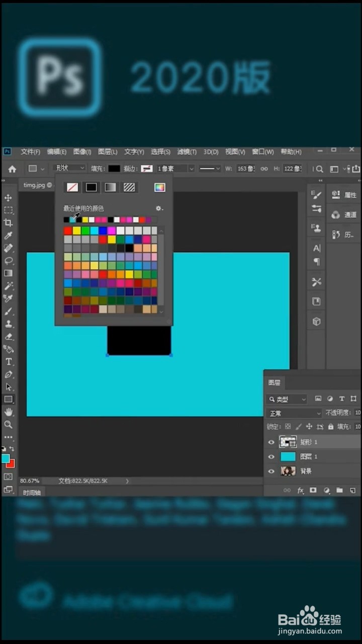Select the Move tool
Viewport: 362px width, 644px height.
[8, 198]
